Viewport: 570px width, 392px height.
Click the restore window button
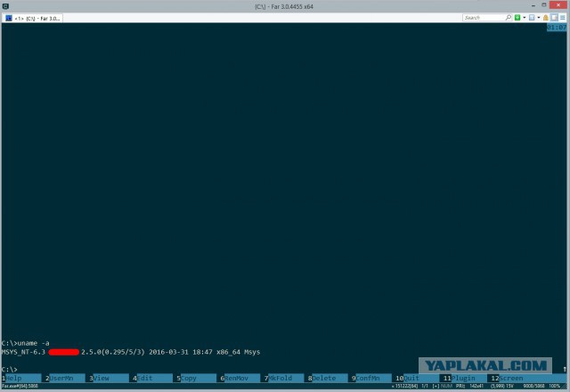click(544, 5)
